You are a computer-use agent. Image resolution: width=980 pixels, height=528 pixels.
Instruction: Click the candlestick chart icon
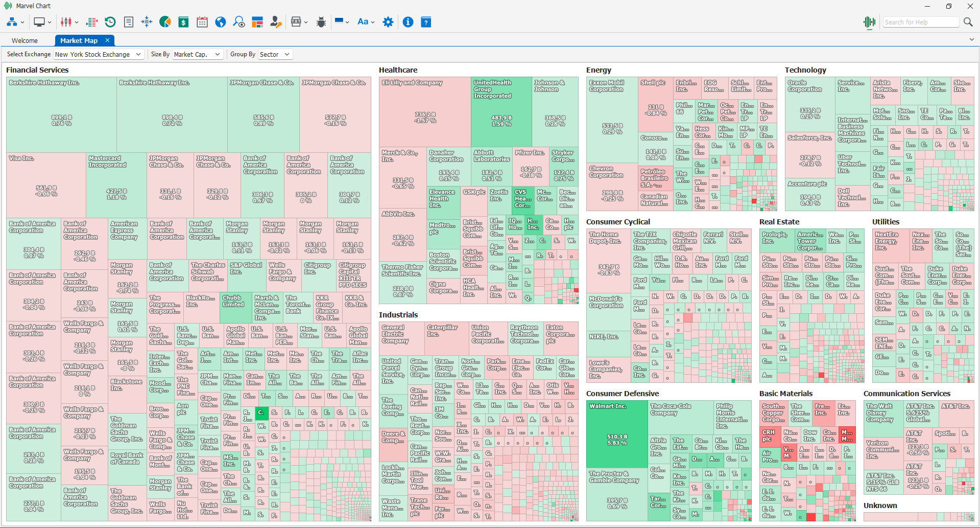(66, 22)
